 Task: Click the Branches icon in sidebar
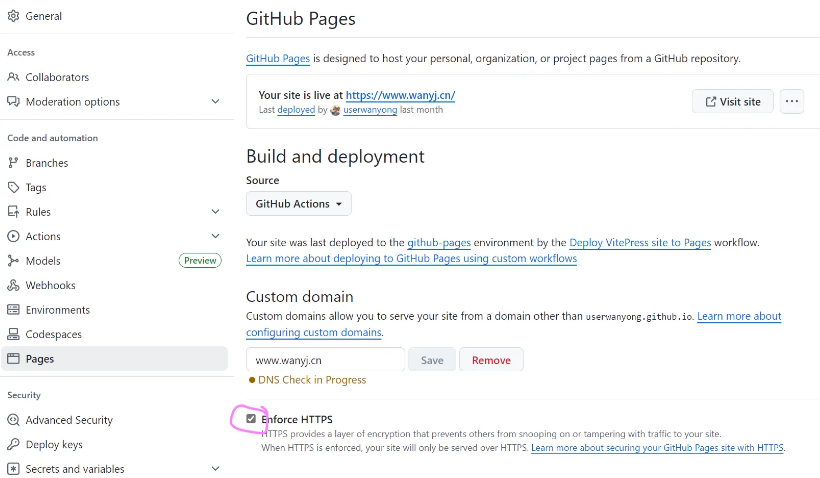13,163
